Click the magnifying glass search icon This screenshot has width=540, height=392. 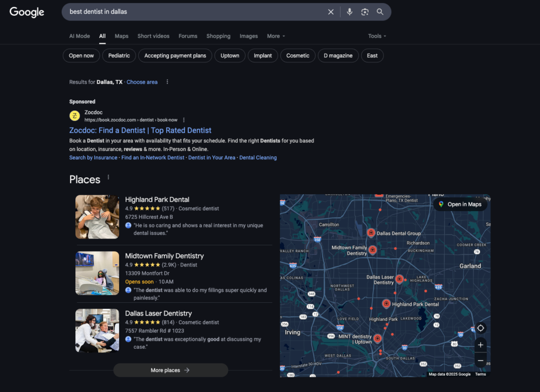pyautogui.click(x=380, y=12)
